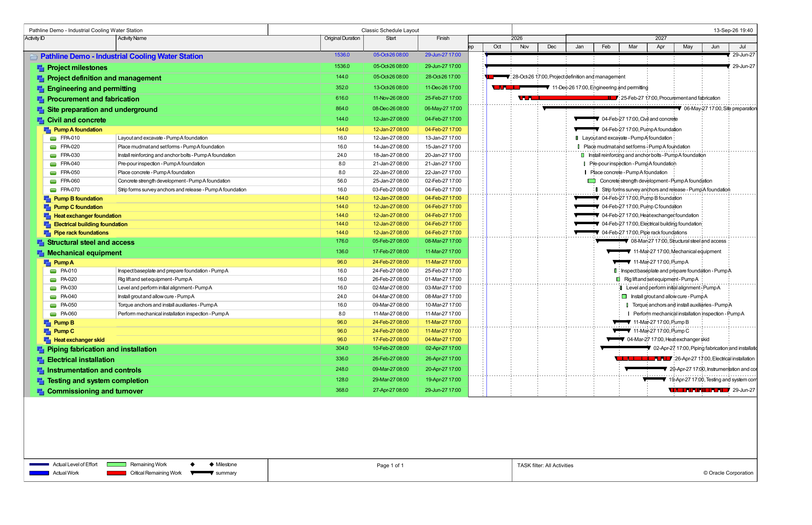Click the WBS icon beside Procurement and fabrication
The width and height of the screenshot is (812, 525).
[41, 99]
